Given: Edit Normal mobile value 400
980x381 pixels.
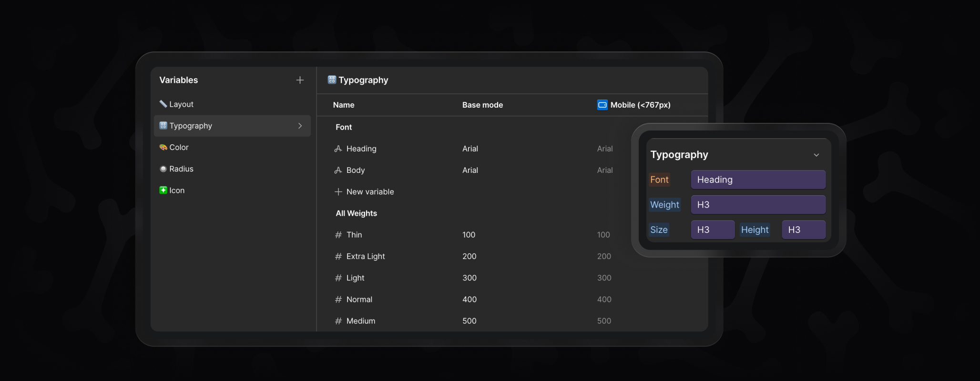Looking at the screenshot, I should [604, 299].
